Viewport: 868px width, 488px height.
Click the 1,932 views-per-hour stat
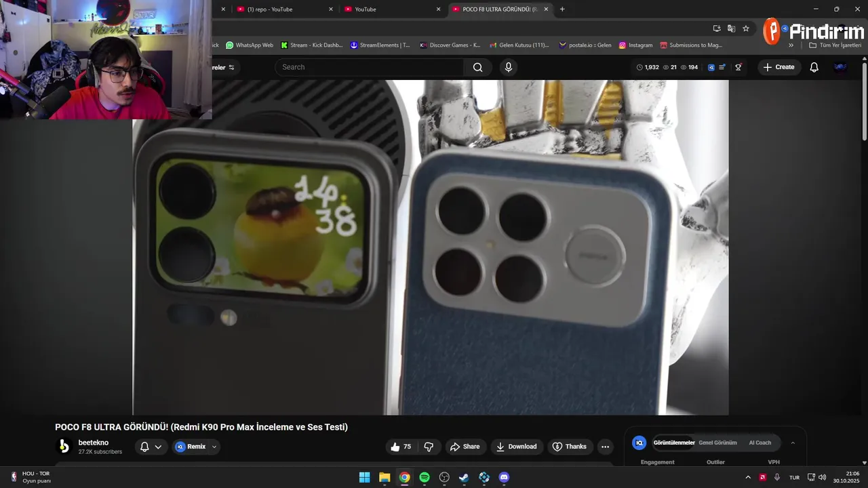(x=648, y=67)
